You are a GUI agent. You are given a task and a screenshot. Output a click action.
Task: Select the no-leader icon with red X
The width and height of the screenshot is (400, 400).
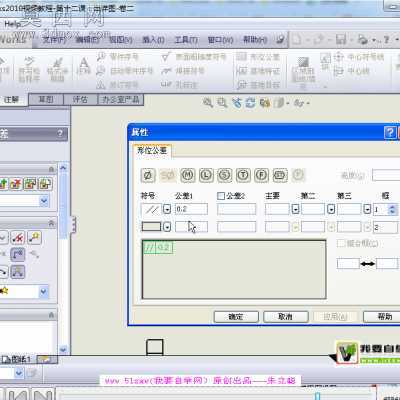click(x=18, y=238)
